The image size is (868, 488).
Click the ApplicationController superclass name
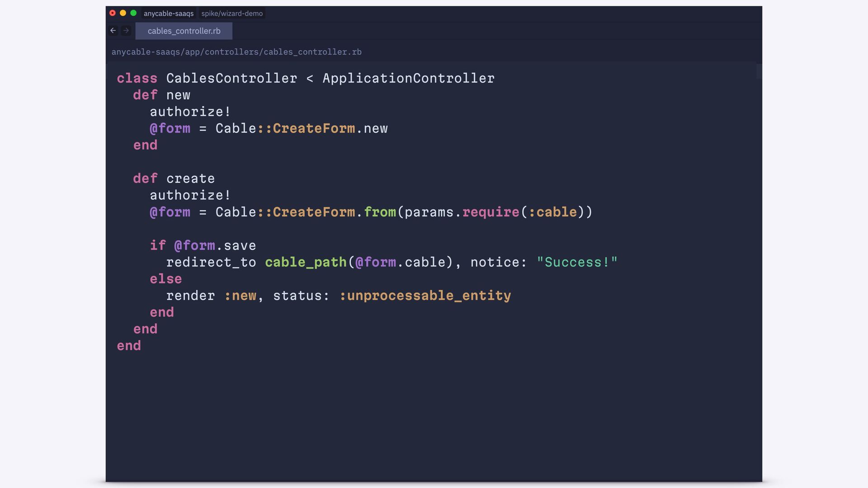(408, 78)
